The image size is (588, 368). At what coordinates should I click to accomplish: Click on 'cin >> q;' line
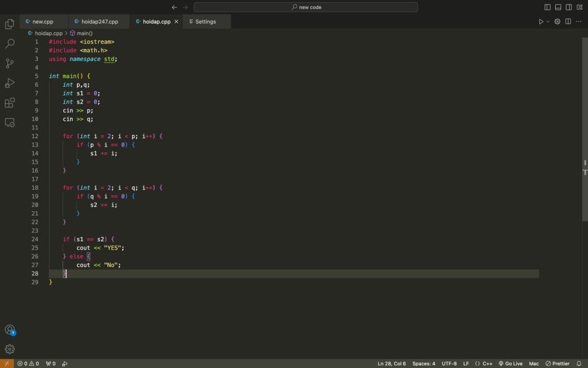pyautogui.click(x=78, y=119)
